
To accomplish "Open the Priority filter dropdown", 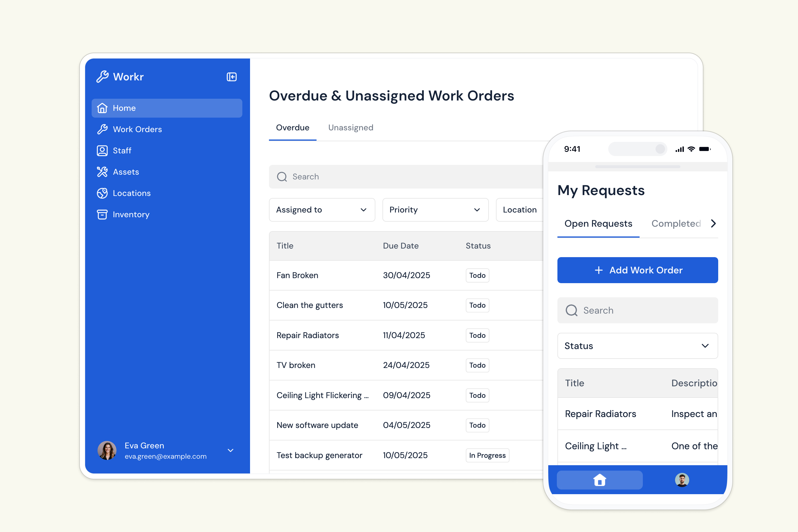I will click(435, 210).
